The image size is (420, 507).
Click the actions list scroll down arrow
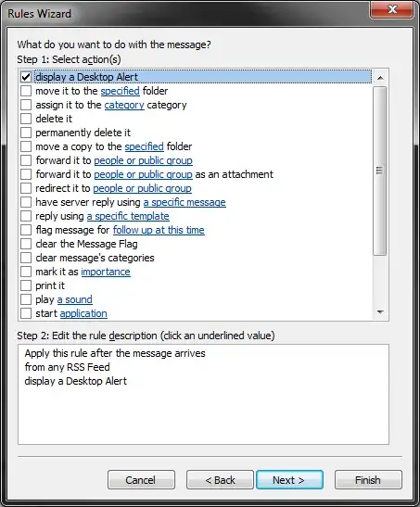coord(380,312)
